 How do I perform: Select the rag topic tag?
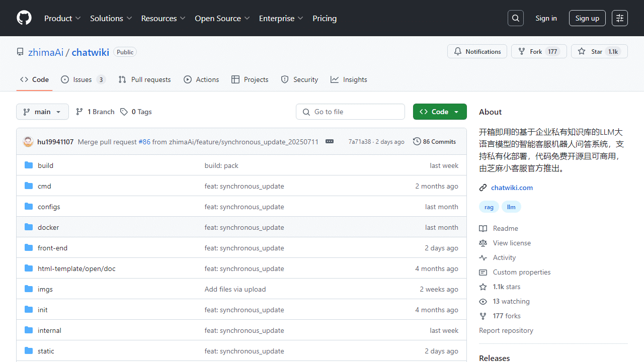[489, 207]
